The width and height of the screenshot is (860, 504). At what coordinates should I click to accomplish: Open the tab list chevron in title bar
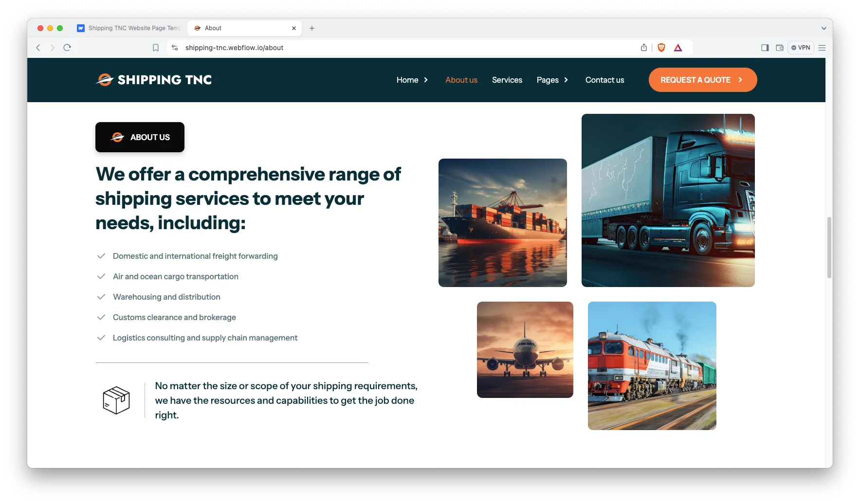pyautogui.click(x=823, y=28)
